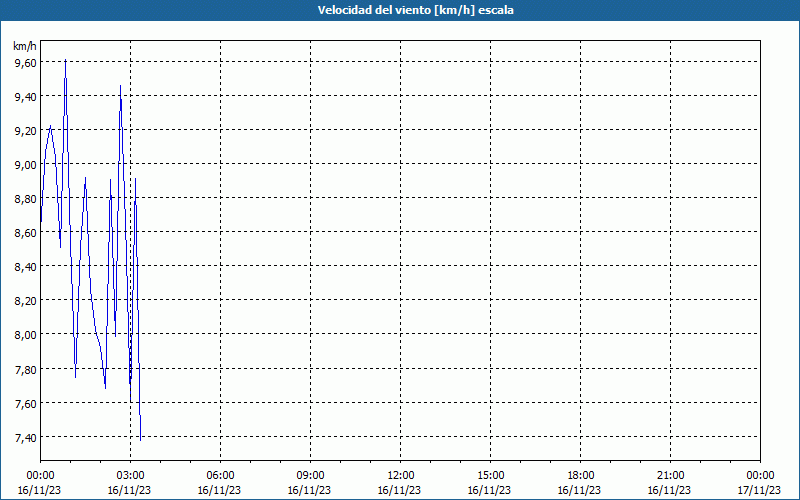Image resolution: width=800 pixels, height=500 pixels.
Task: Select the 7,80 y-axis value
Action: pos(25,369)
